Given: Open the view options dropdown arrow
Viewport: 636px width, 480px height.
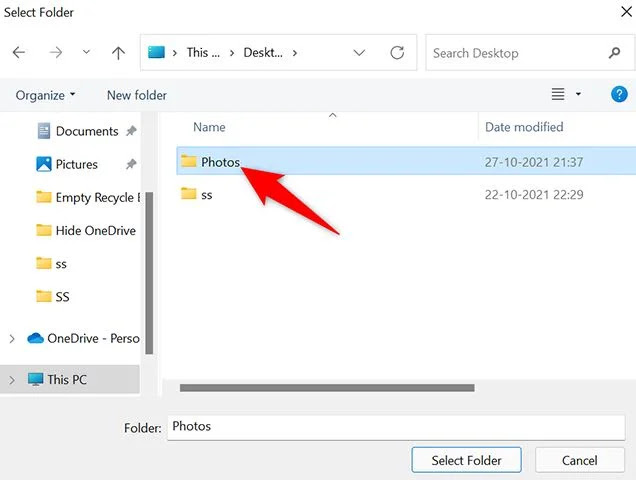Looking at the screenshot, I should point(578,94).
